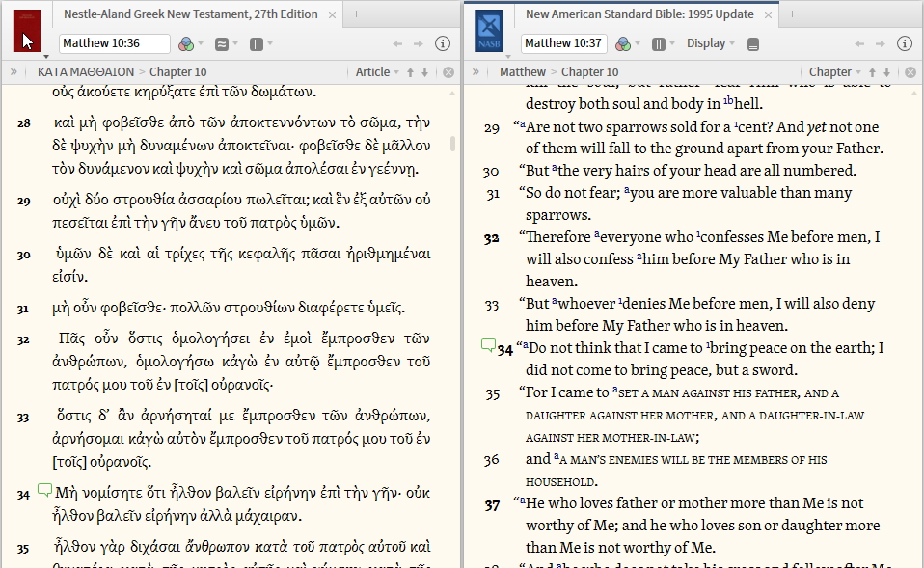The image size is (924, 568).
Task: Open the Display dropdown in NASB panel
Action: (711, 43)
